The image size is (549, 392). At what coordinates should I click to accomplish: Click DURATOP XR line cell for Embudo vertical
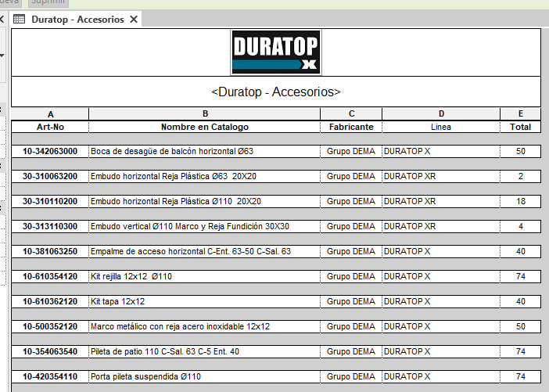410,227
